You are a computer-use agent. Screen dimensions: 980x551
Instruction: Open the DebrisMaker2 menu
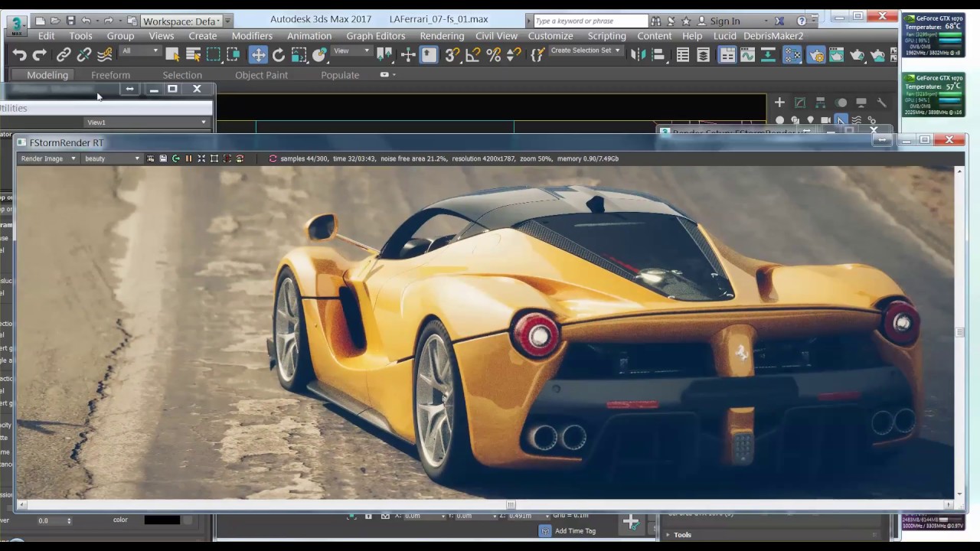point(773,36)
